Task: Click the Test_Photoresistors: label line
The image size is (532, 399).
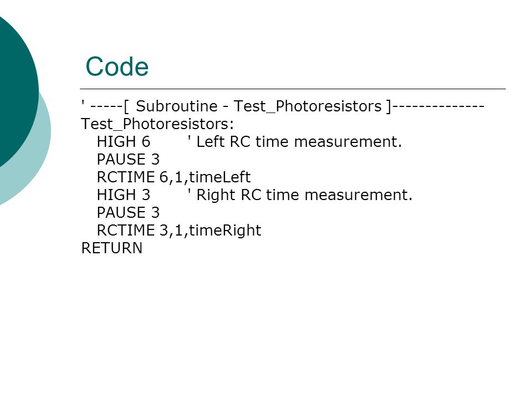Action: coord(157,124)
